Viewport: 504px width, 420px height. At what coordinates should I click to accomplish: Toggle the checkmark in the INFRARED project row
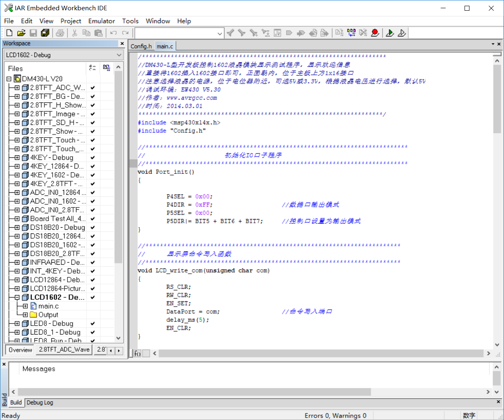93,263
